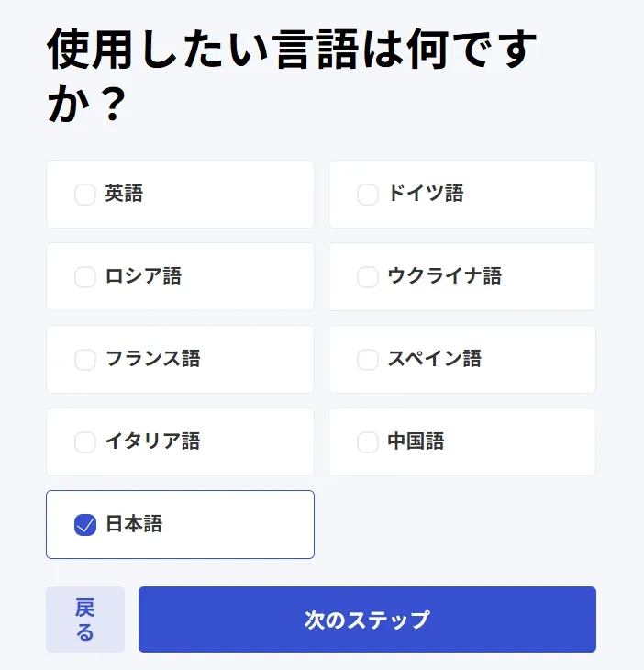Click the 日本語 label text

[134, 524]
